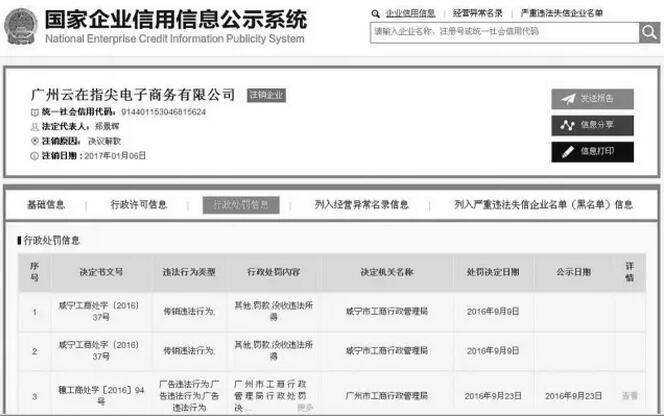
Task: Click the icon beside 注销原因
Action: [x=35, y=141]
